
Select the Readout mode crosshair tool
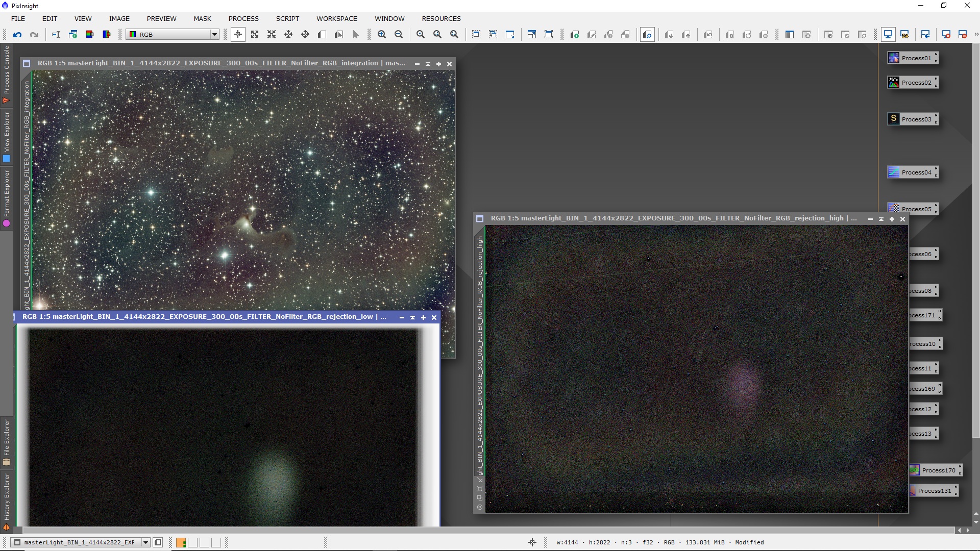click(238, 35)
